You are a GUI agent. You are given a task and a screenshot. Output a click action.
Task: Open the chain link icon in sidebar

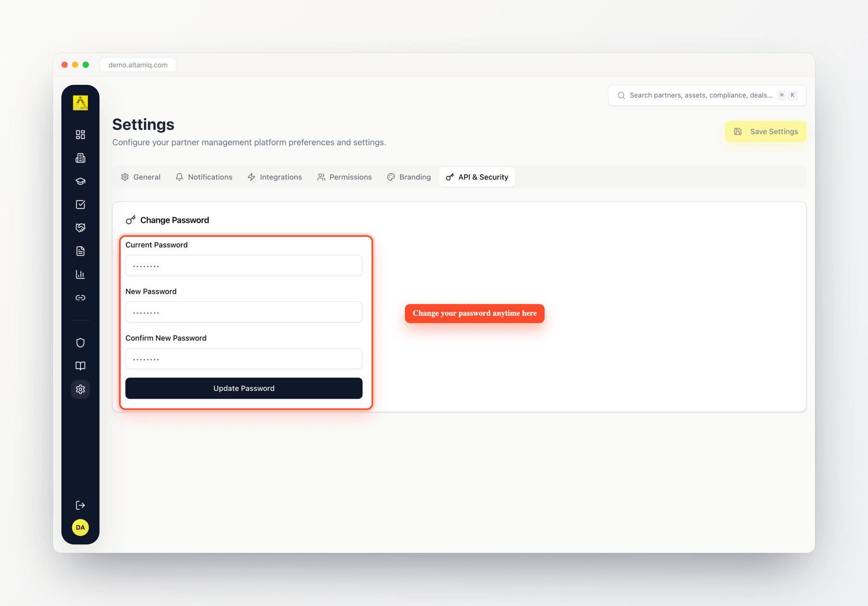point(81,298)
